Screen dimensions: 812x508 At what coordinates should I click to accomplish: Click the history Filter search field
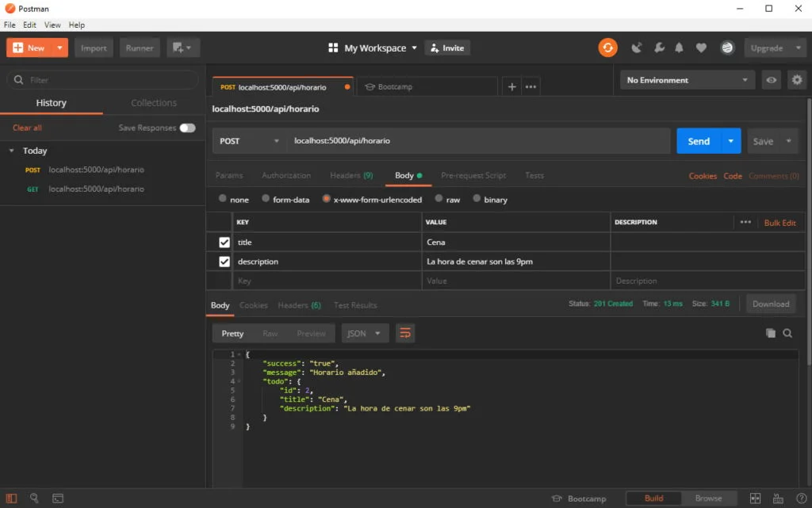pos(102,80)
